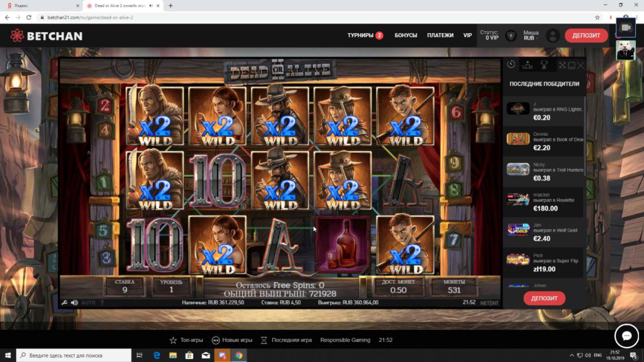Open Последняя игра link

[286, 340]
